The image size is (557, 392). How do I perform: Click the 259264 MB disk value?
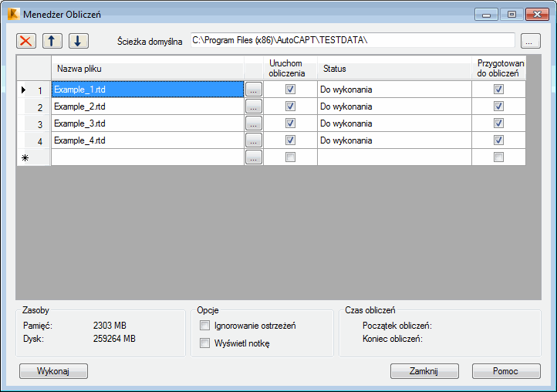pyautogui.click(x=114, y=339)
